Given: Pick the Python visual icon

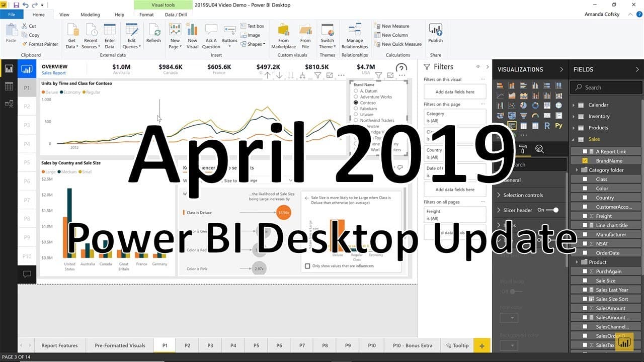Looking at the screenshot, I should pos(558,126).
